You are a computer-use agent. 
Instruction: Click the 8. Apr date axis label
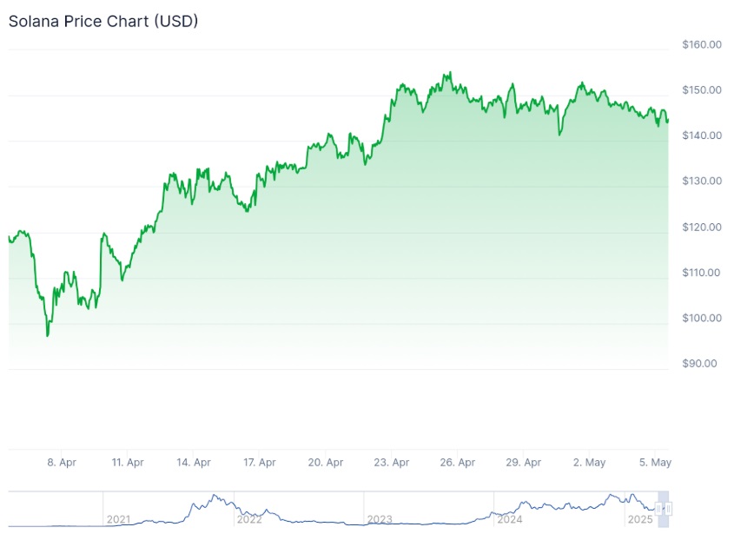pyautogui.click(x=62, y=463)
